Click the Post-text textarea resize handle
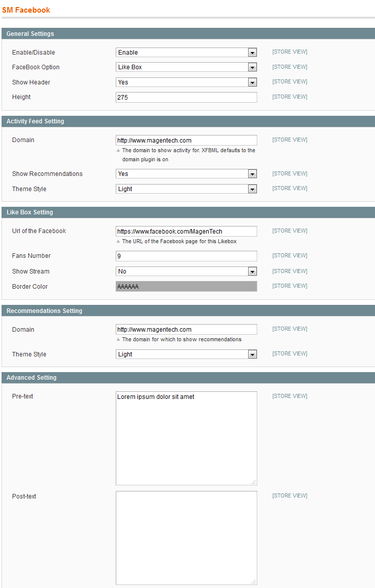Viewport: 375px width, 588px height. tap(254, 581)
